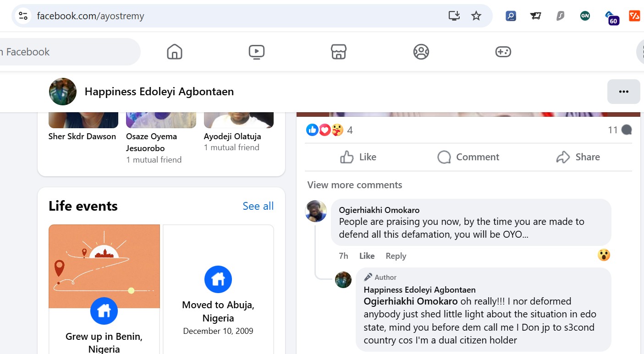
Task: Open the profile three-dots options menu
Action: tap(623, 92)
